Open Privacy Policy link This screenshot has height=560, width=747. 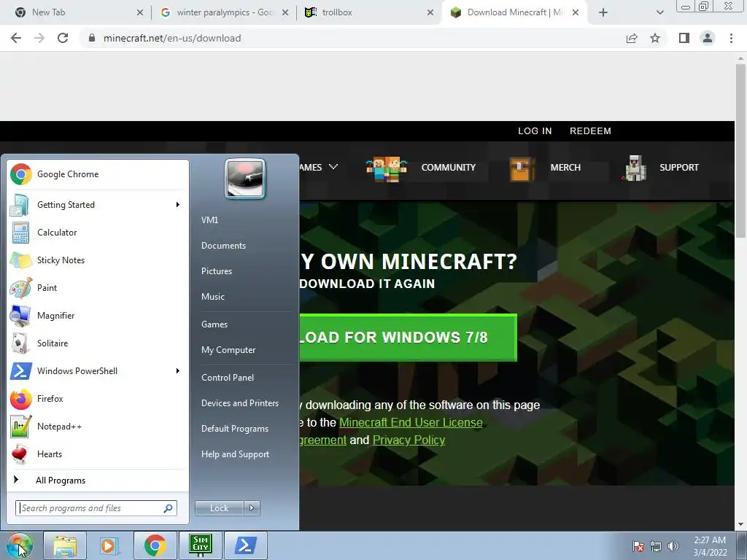pyautogui.click(x=409, y=440)
